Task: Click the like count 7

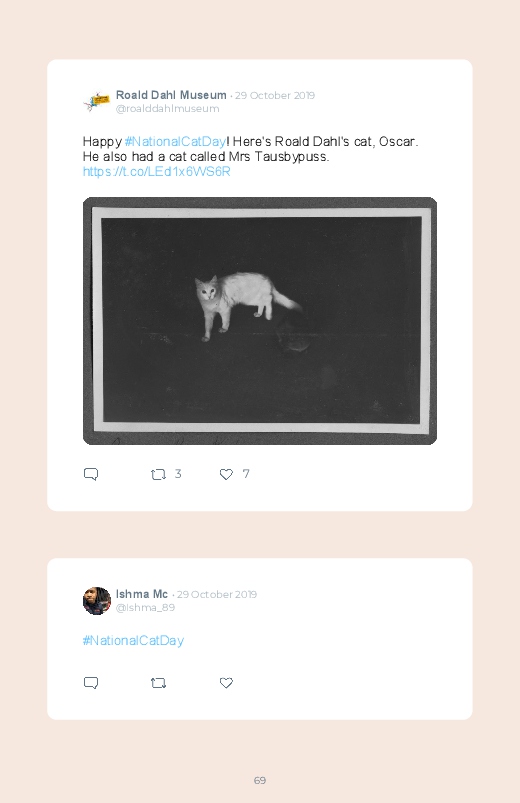Action: tap(246, 474)
